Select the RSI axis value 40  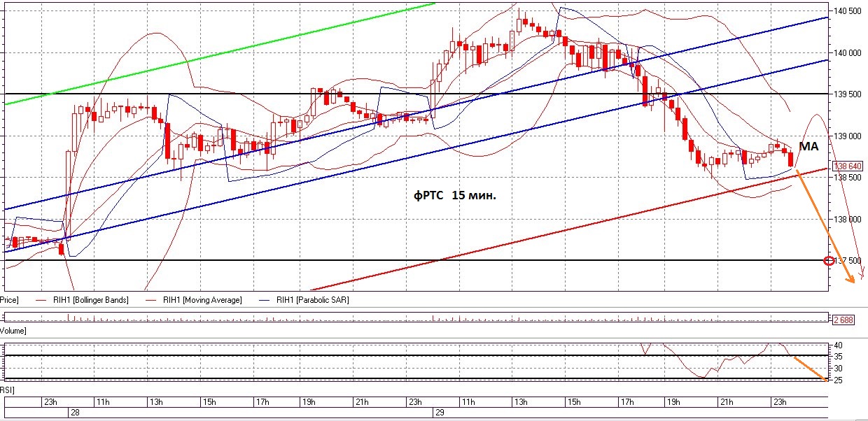coord(838,345)
